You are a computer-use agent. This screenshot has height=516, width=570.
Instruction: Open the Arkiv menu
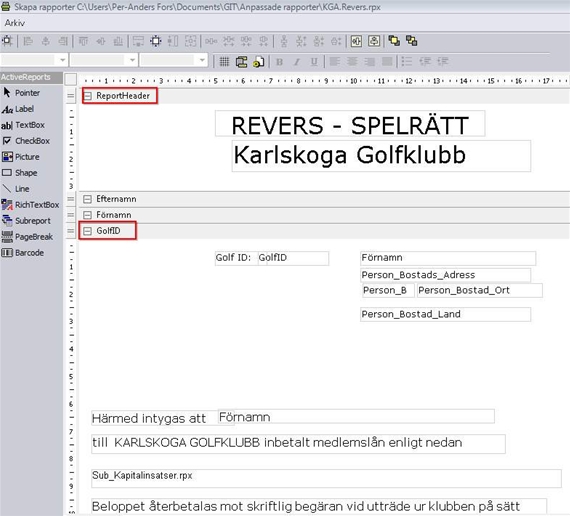click(x=15, y=23)
